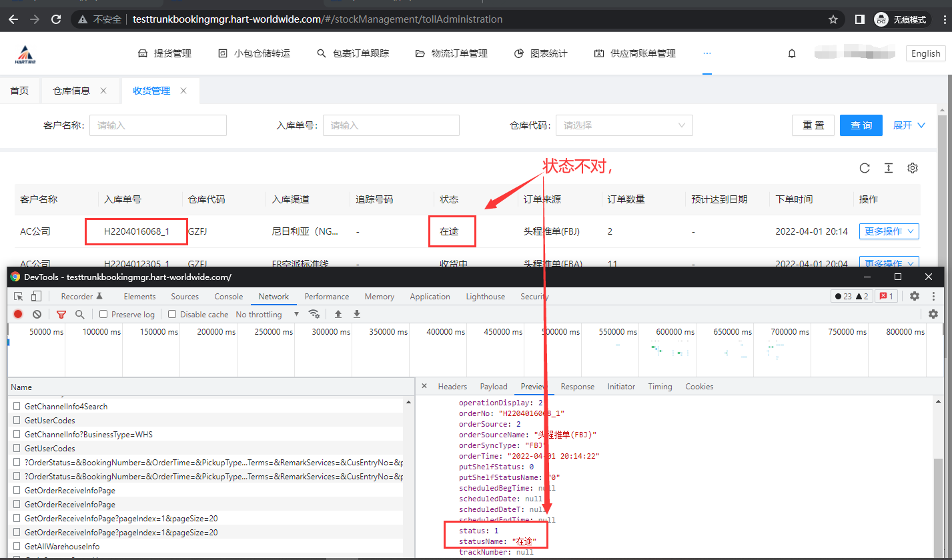Check the GetChannelInfo4Search request checkbox
Image resolution: width=952 pixels, height=560 pixels.
[x=17, y=407]
